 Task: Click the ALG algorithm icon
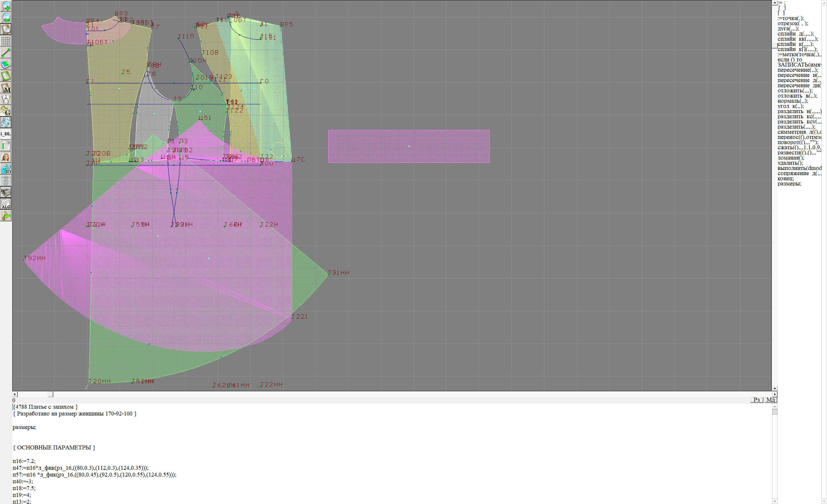[6, 204]
